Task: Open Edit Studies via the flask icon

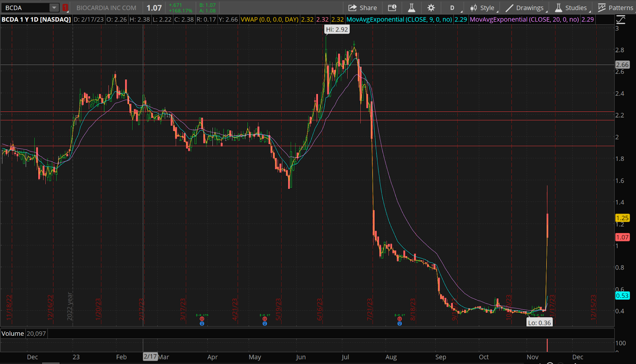Action: 411,8
